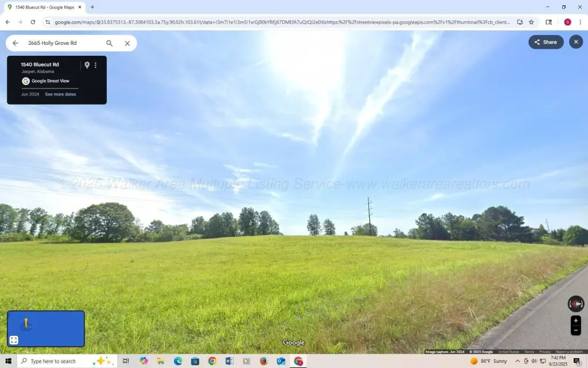Click the location pin icon in the address card
Image resolution: width=588 pixels, height=368 pixels.
coord(87,65)
